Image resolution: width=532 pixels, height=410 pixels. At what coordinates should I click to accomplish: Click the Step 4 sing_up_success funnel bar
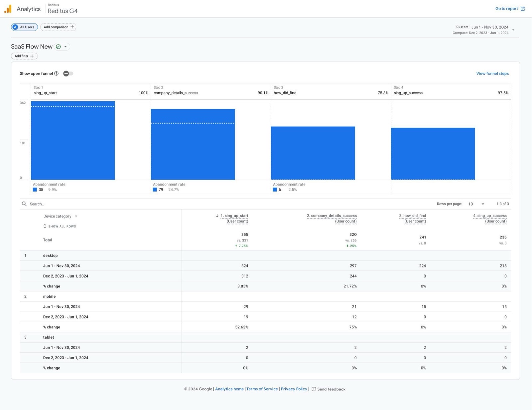(x=433, y=154)
